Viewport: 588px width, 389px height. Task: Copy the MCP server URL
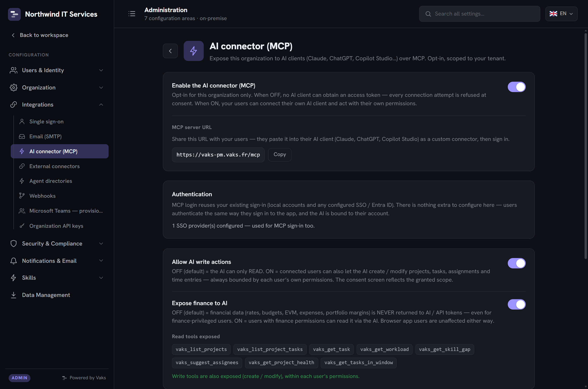[x=280, y=155]
